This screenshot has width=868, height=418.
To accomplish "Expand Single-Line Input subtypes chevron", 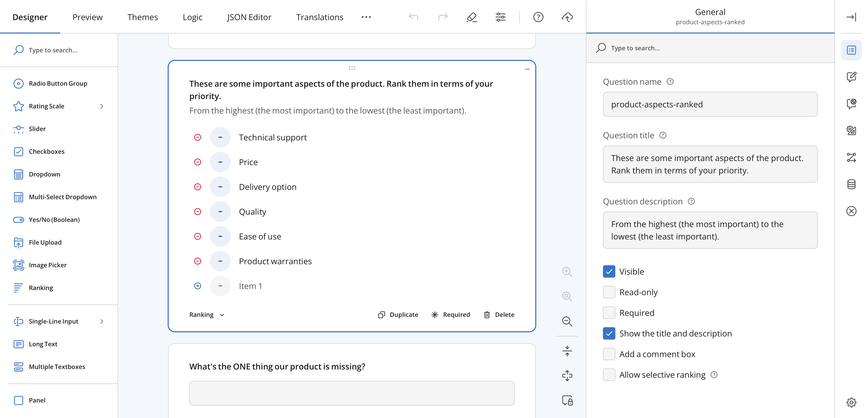I will [x=102, y=321].
